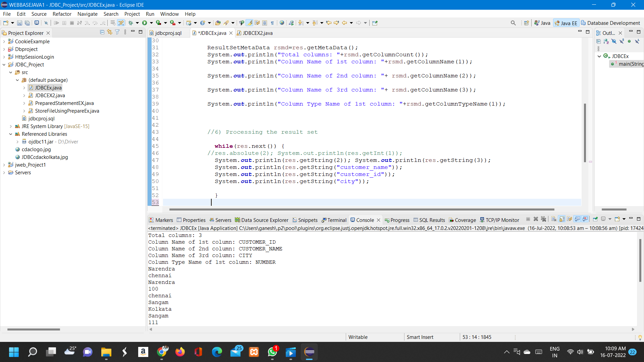Click the Open Web Browser globe icon

click(x=282, y=23)
